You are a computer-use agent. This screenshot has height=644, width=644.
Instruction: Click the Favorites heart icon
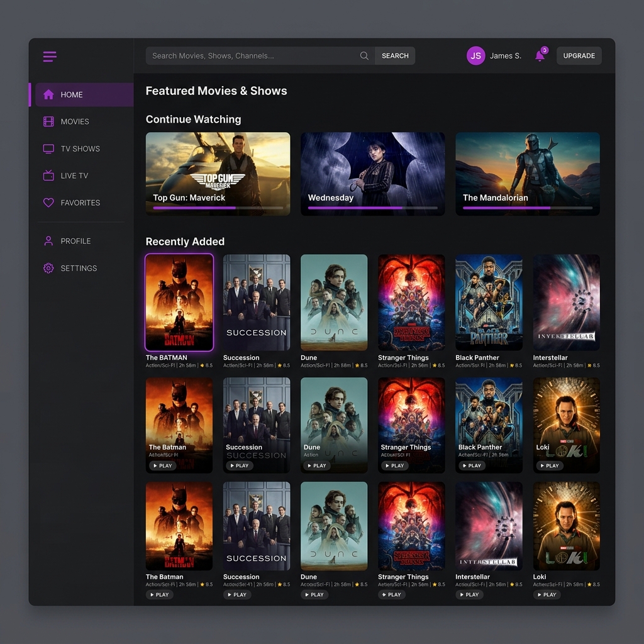[48, 203]
